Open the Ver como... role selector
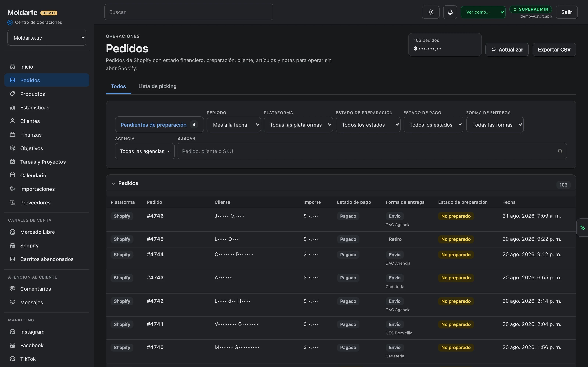 483,12
